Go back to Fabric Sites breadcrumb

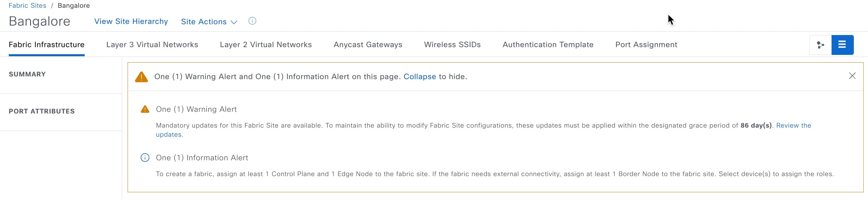[27, 5]
